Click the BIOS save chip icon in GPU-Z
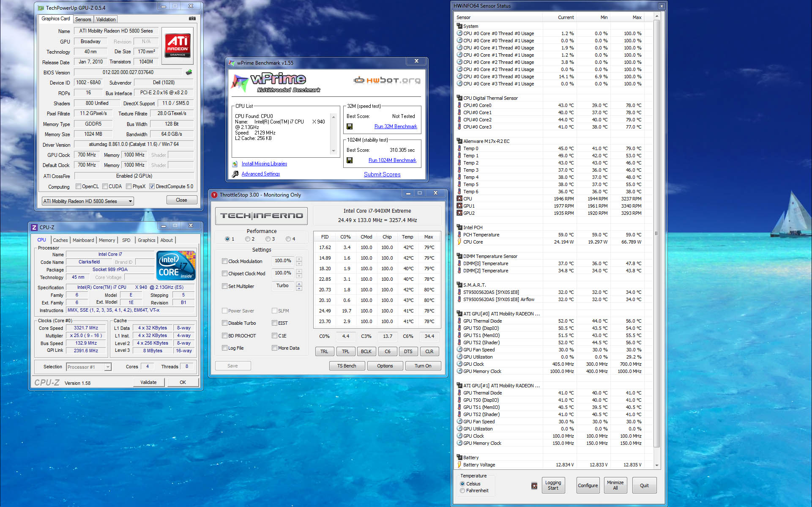 189,72
